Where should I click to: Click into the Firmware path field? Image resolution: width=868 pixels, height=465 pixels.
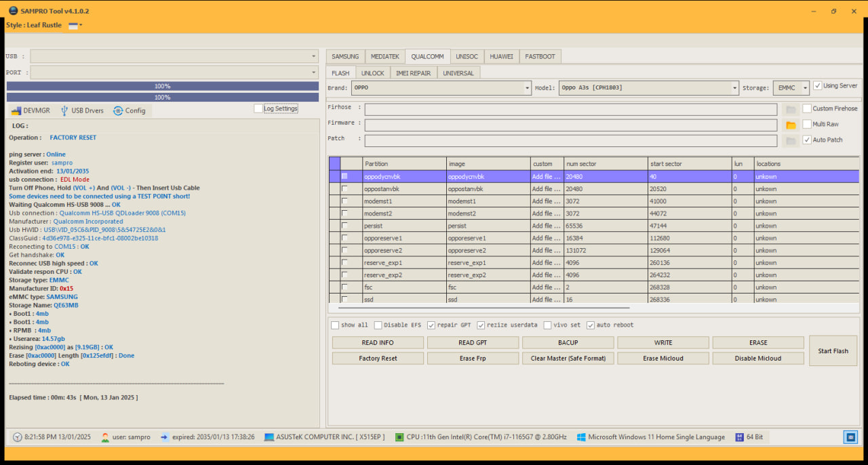(x=571, y=125)
